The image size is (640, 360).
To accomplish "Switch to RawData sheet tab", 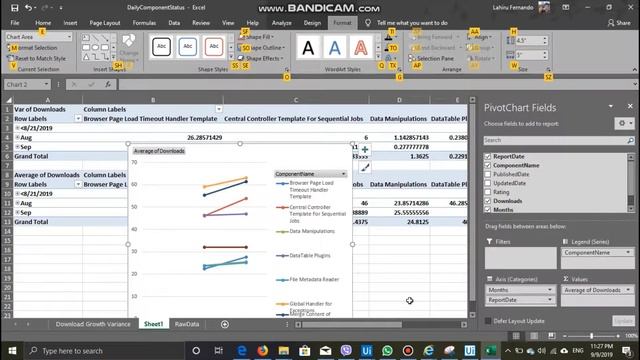I will point(187,324).
